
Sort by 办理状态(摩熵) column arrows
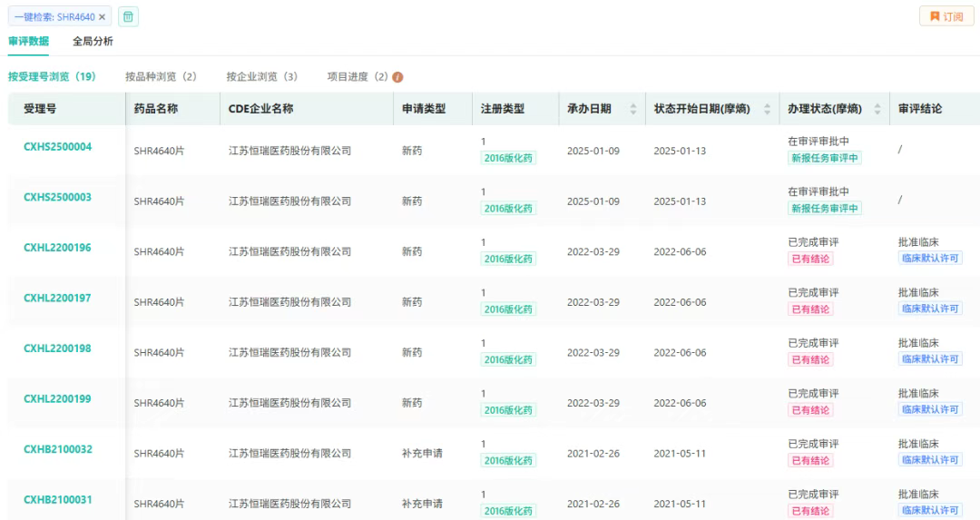(x=877, y=109)
